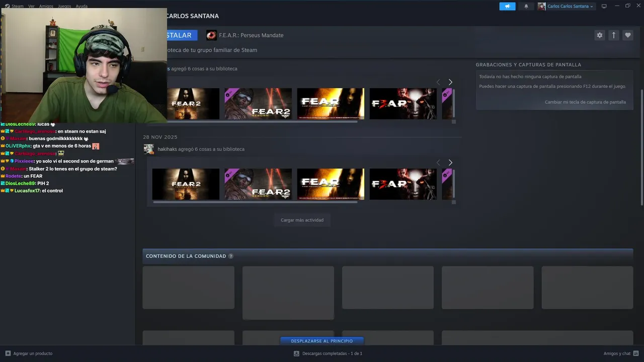Click chat username Rodete
Screen dimensions: 644x362
pos(14,176)
